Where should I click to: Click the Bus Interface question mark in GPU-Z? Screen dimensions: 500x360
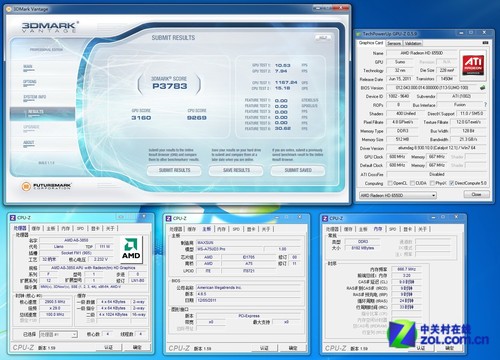[x=486, y=105]
